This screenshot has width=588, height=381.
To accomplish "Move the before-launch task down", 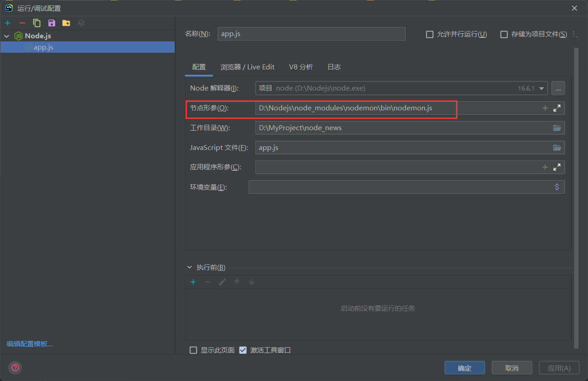I will [x=252, y=282].
